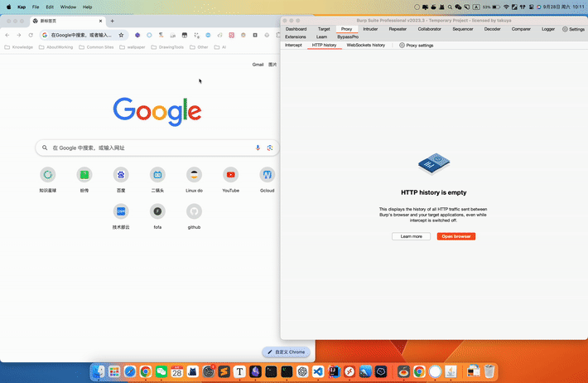
Task: Open Burp Suite Settings gear
Action: tap(573, 29)
